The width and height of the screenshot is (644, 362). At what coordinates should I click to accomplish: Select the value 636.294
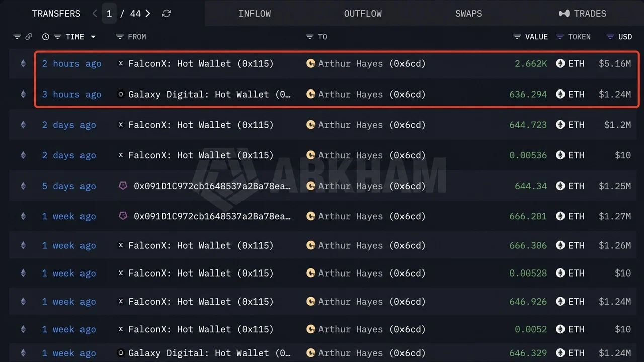(x=528, y=94)
